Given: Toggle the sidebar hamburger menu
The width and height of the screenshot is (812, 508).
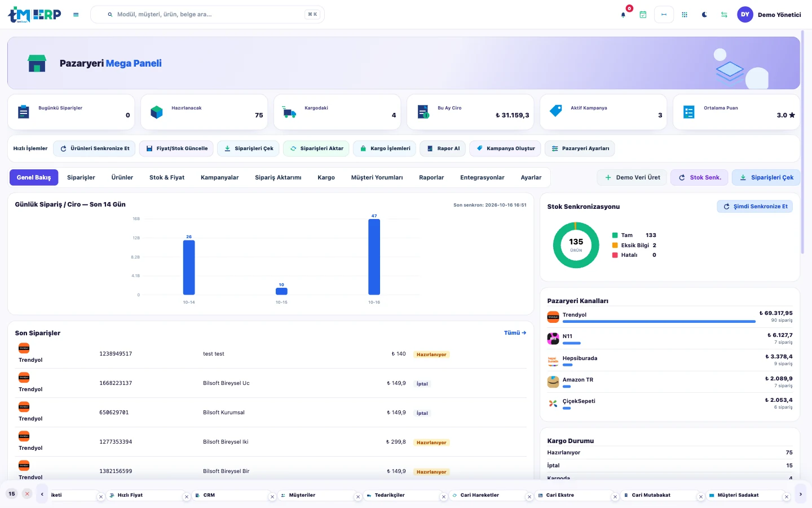Looking at the screenshot, I should [x=76, y=15].
